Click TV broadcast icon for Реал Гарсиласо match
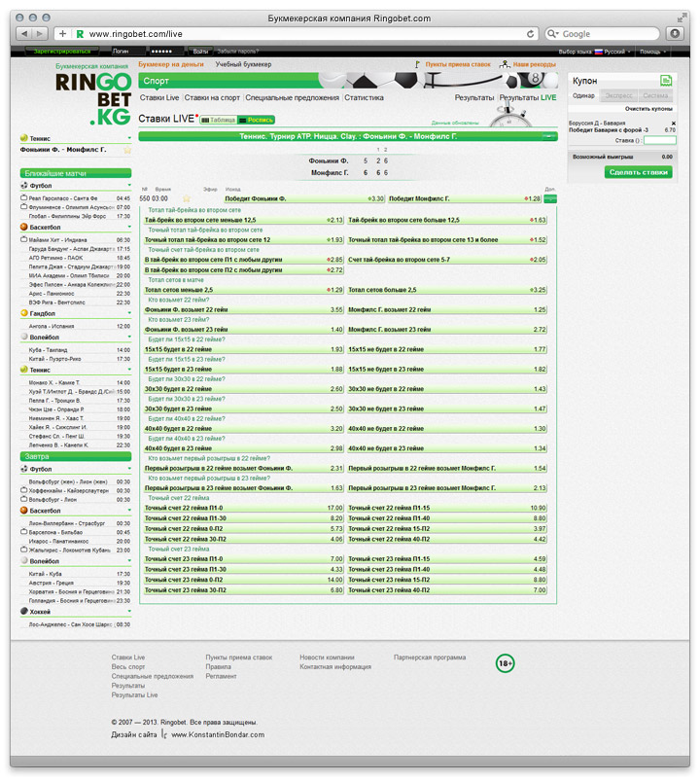The height and width of the screenshot is (782, 700). click(23, 197)
